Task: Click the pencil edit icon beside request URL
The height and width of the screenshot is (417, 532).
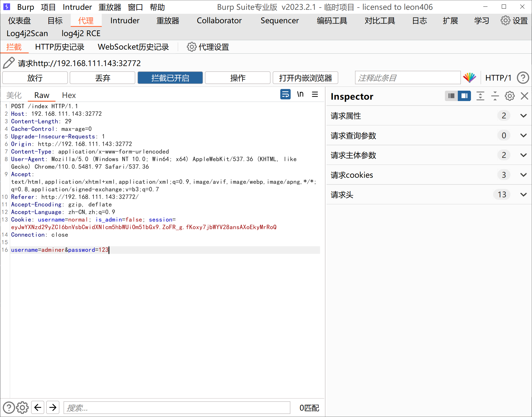Action: 9,63
